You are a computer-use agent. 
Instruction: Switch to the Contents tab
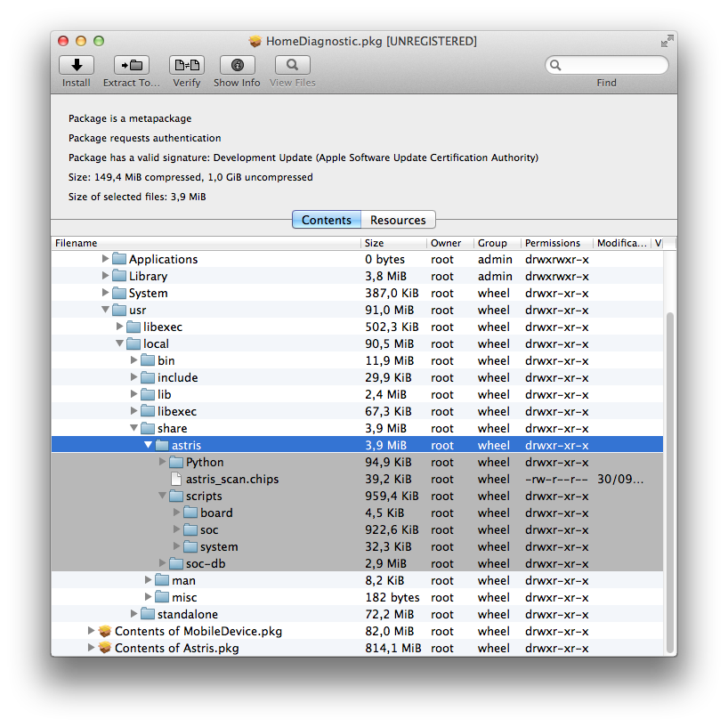327,220
